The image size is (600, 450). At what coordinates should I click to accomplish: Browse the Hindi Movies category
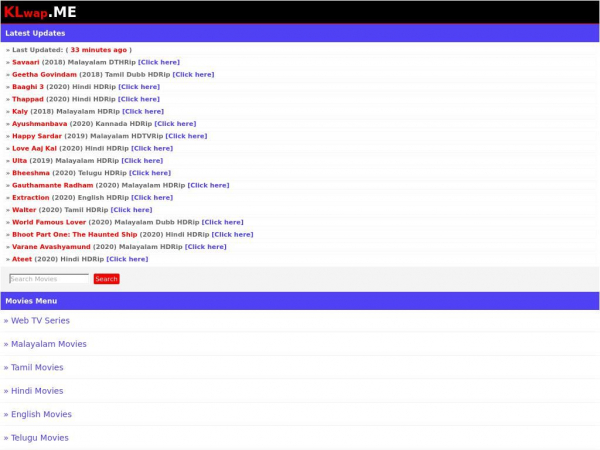[36, 391]
